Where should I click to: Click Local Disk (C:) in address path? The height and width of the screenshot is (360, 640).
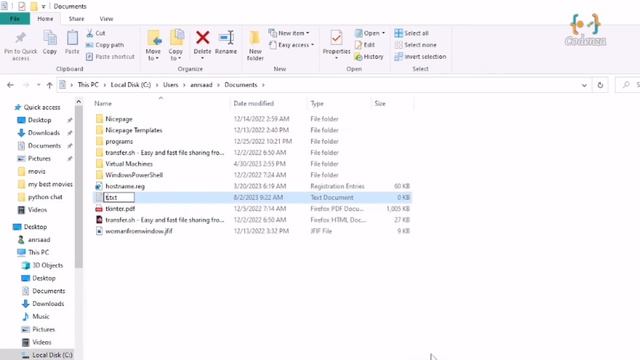(131, 85)
